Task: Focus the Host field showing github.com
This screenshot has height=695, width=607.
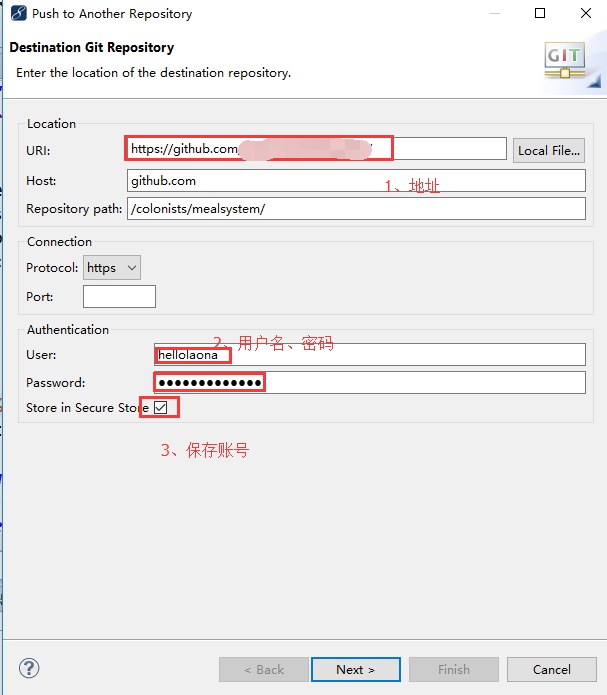Action: click(356, 181)
